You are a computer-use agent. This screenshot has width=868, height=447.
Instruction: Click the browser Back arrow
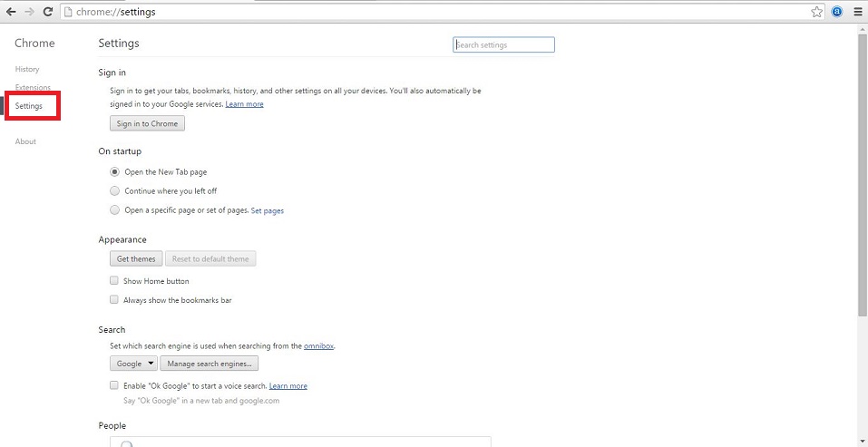point(11,12)
